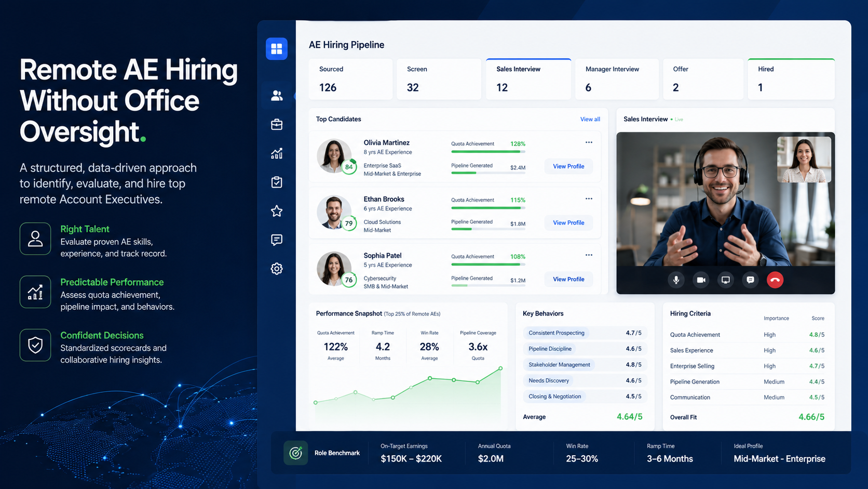Click the Overall Fit 4.66/5 score

tap(811, 417)
